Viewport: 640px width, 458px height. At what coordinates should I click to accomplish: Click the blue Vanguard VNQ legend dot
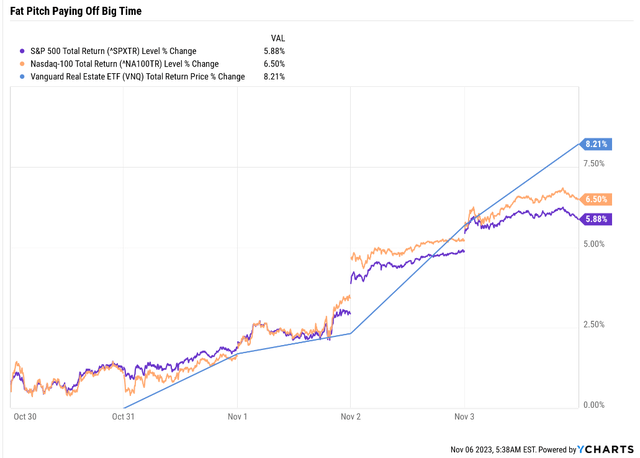tap(23, 76)
